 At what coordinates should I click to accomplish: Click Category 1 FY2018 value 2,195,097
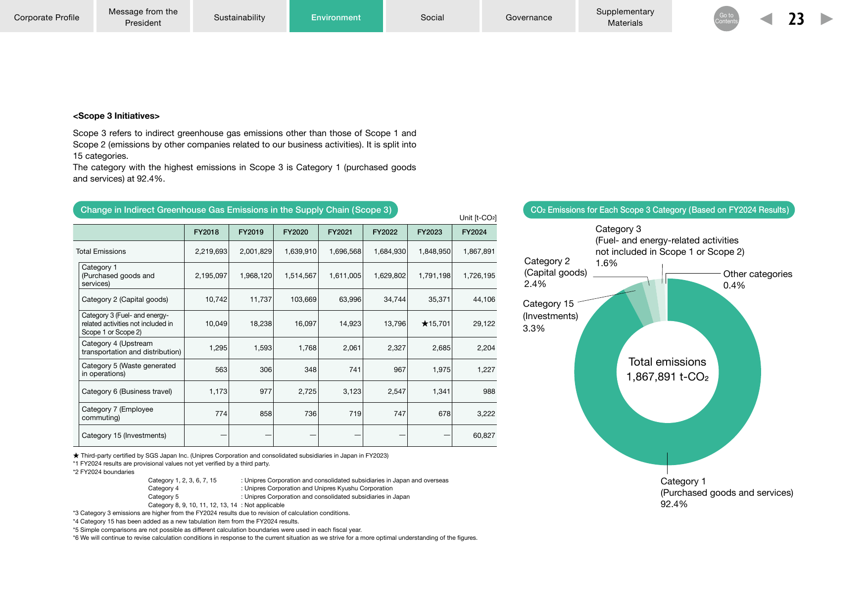pos(211,276)
